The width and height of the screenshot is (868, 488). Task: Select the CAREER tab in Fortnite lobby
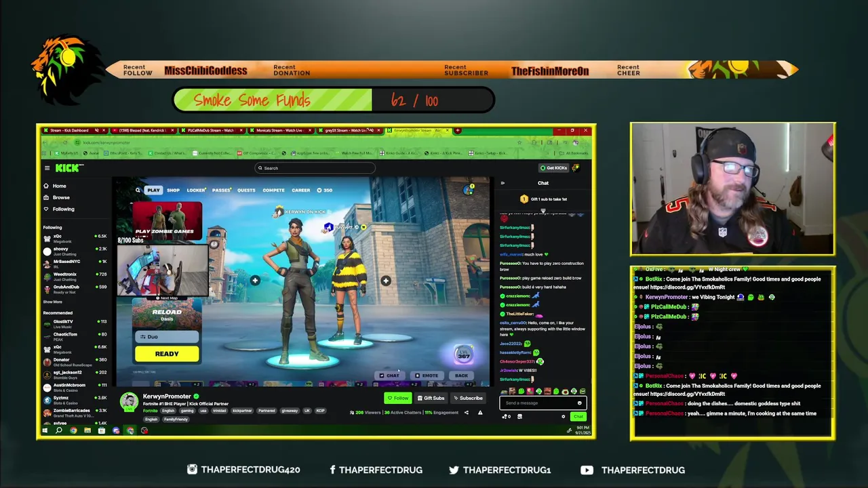click(x=300, y=190)
